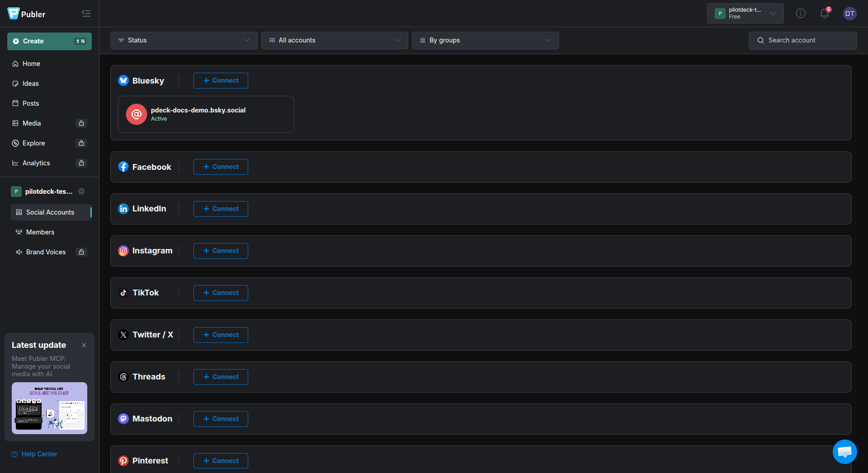Click the Pinterest logo icon
This screenshot has width=868, height=473.
click(x=123, y=461)
